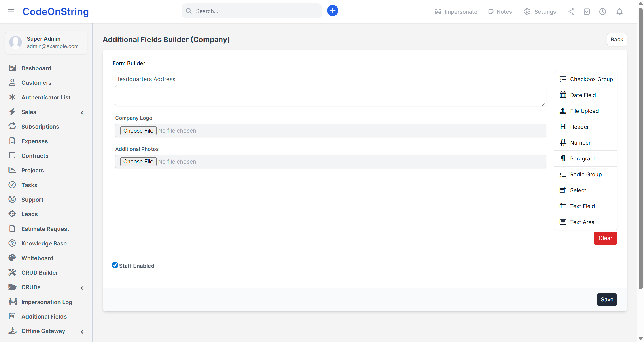644x342 pixels.
Task: Open the notifications bell icon
Action: click(x=619, y=11)
